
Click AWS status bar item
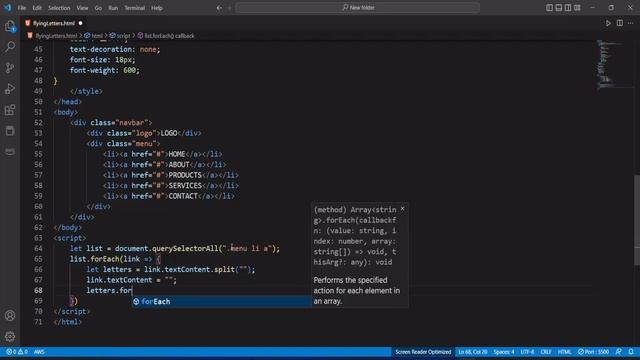coord(39,352)
